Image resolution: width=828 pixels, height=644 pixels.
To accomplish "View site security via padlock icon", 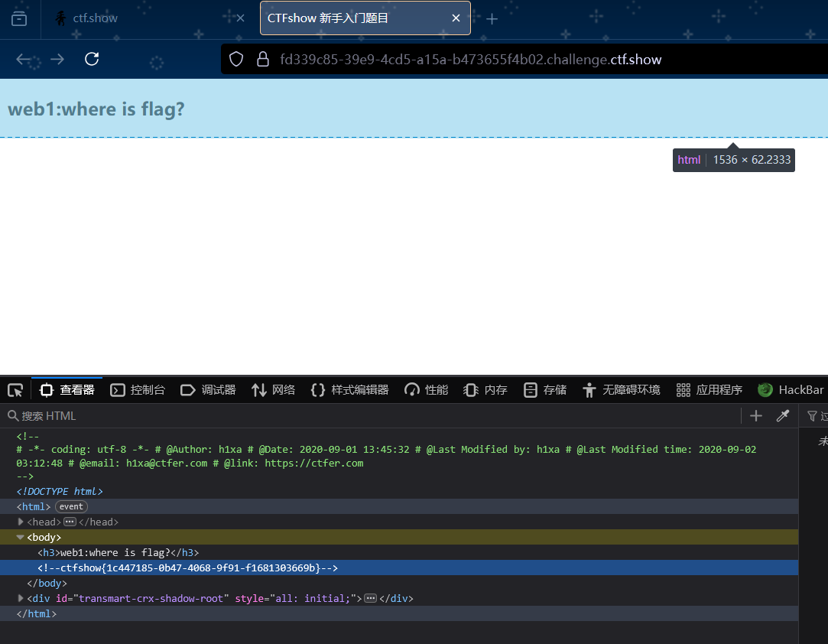I will coord(262,59).
